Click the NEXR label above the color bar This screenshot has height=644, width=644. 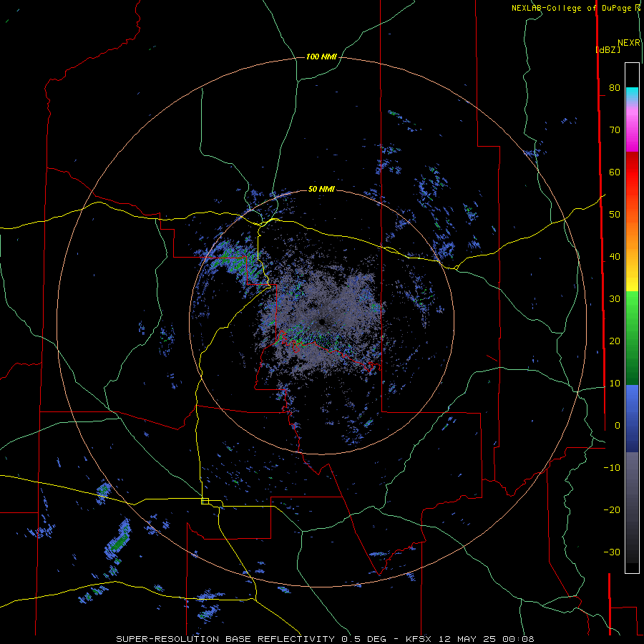click(x=629, y=43)
